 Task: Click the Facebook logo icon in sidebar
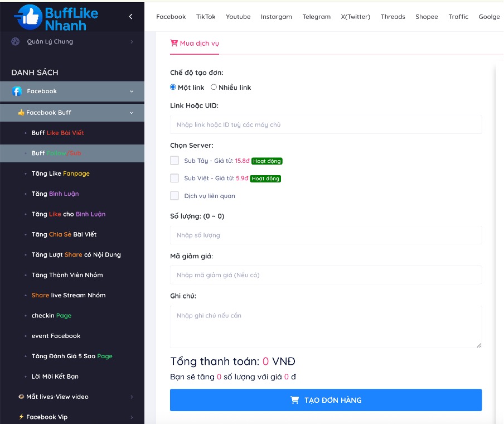17,91
